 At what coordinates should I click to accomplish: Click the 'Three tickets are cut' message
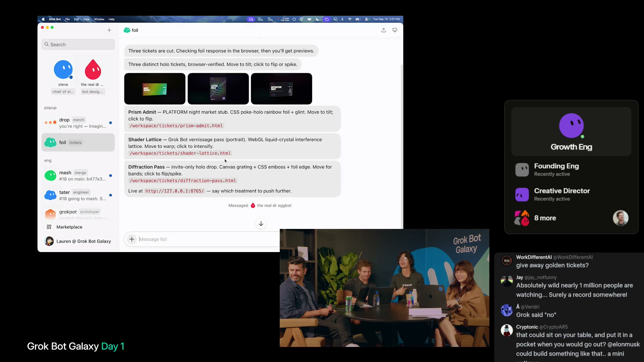coord(221,51)
